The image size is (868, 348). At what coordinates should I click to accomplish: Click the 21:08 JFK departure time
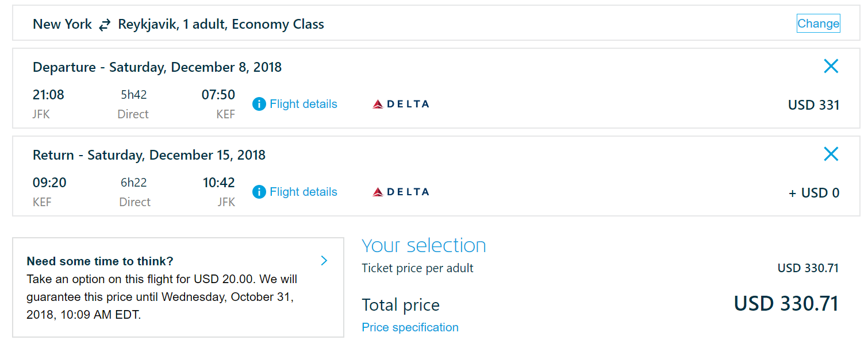[48, 95]
